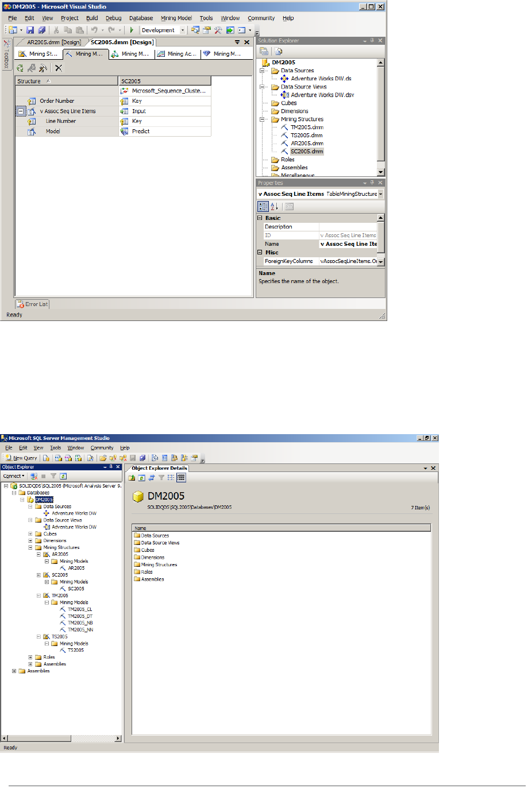
Task: Click Microsoft_Sequence_Clustering algorithm cell
Action: pyautogui.click(x=165, y=91)
